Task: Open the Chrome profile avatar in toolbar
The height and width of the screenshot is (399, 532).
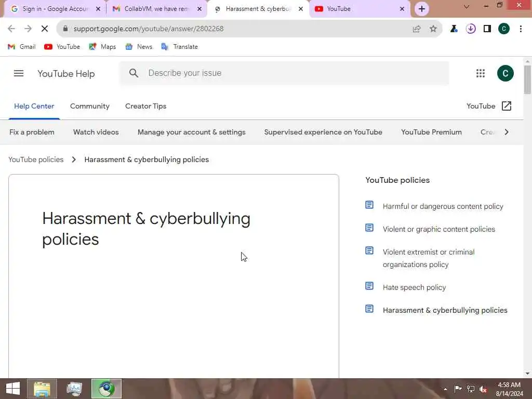Action: click(x=504, y=29)
